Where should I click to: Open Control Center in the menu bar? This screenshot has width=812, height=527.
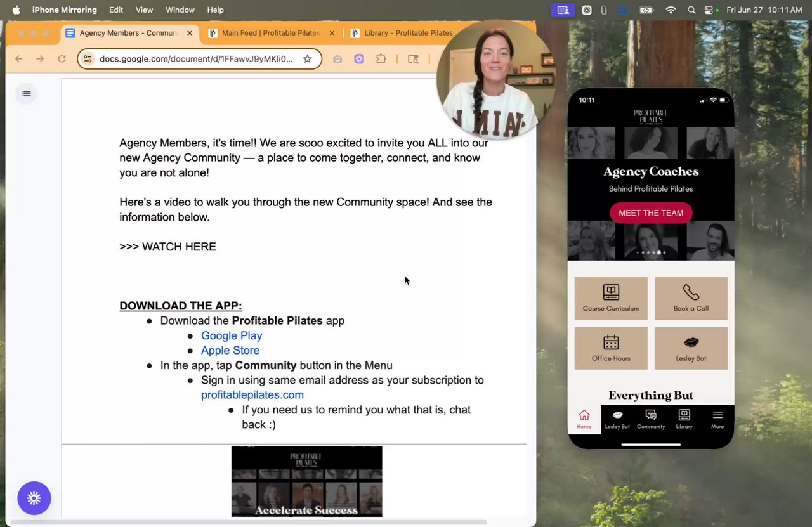click(709, 10)
